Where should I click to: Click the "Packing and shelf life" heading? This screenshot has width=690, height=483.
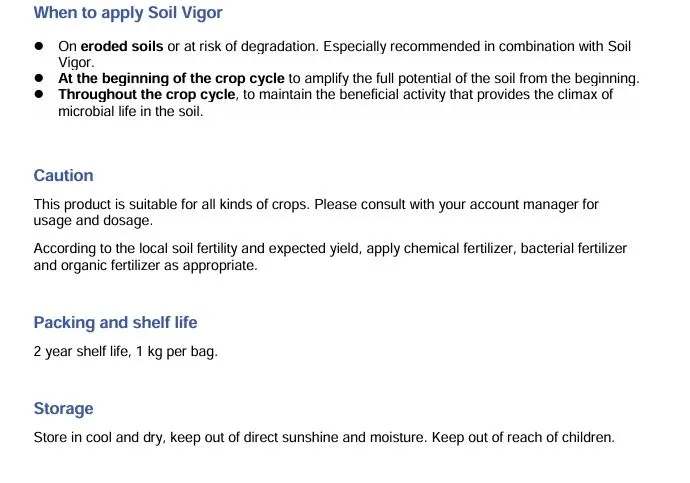click(x=115, y=322)
